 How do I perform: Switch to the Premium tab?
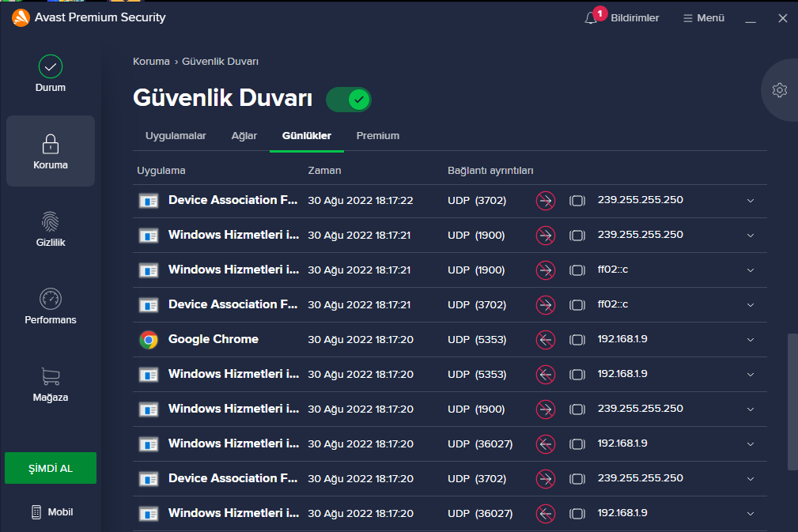[x=377, y=136]
